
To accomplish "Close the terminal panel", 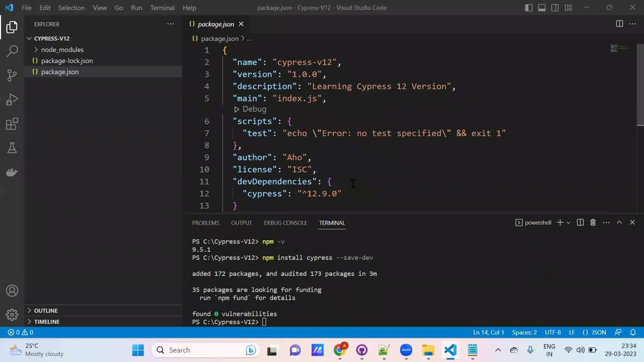I will (x=632, y=223).
